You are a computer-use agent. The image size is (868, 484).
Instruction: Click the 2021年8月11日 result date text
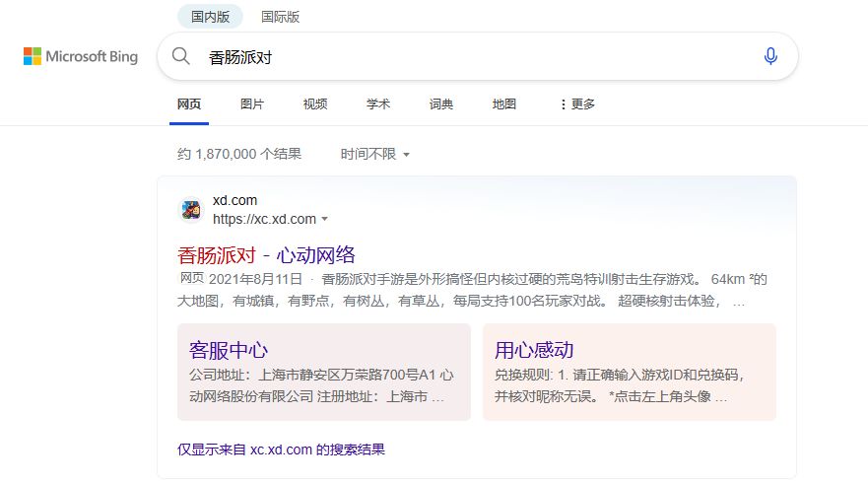coord(255,279)
